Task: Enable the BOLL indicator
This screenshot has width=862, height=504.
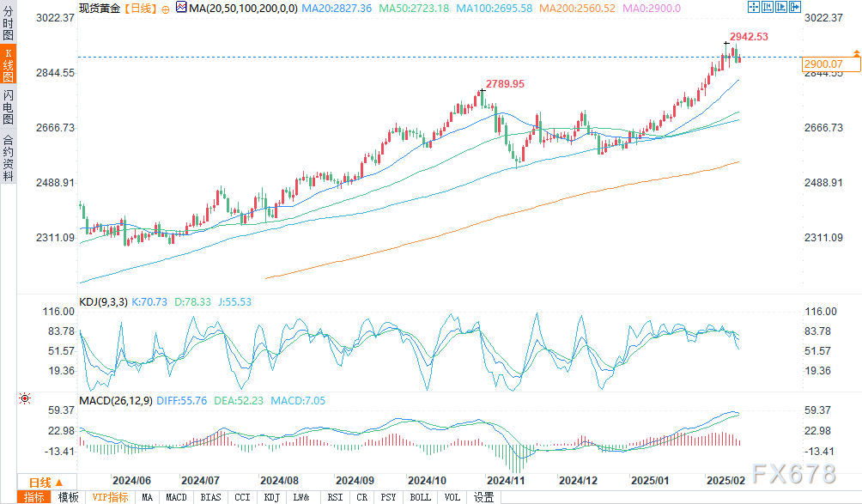Action: pyautogui.click(x=421, y=497)
